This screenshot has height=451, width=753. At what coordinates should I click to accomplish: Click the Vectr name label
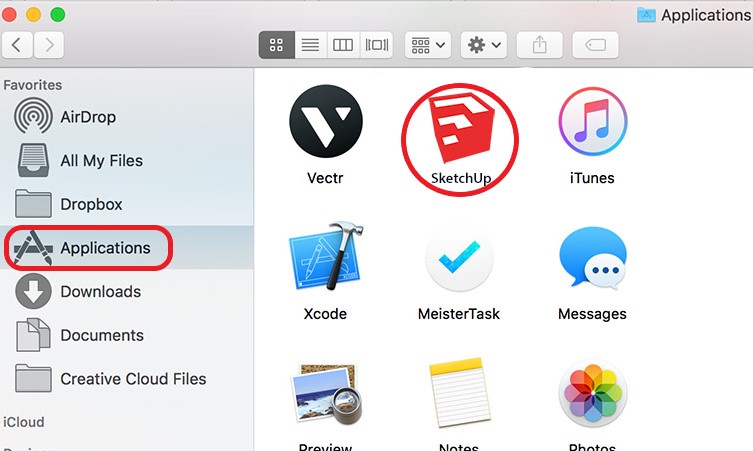325,178
